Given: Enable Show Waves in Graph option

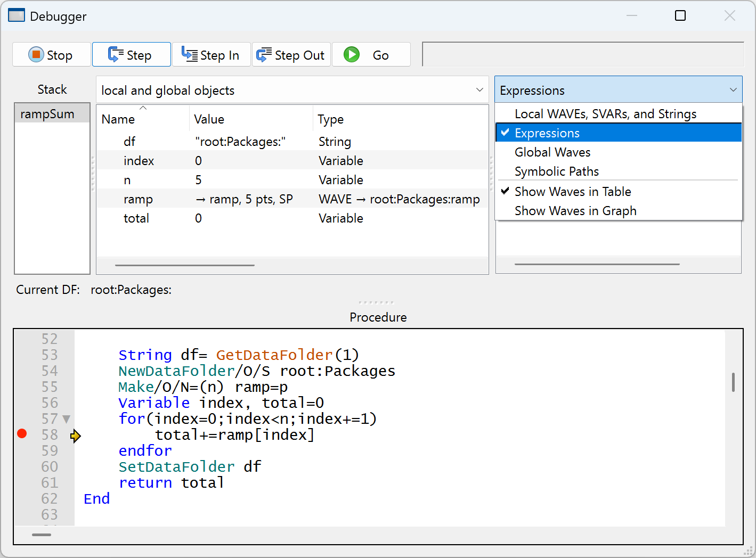Looking at the screenshot, I should click(575, 211).
